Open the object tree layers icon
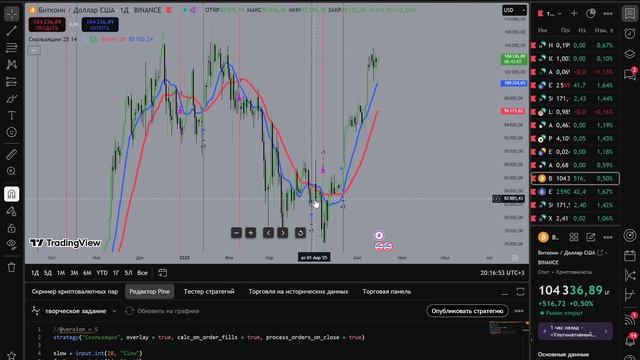 point(630,54)
